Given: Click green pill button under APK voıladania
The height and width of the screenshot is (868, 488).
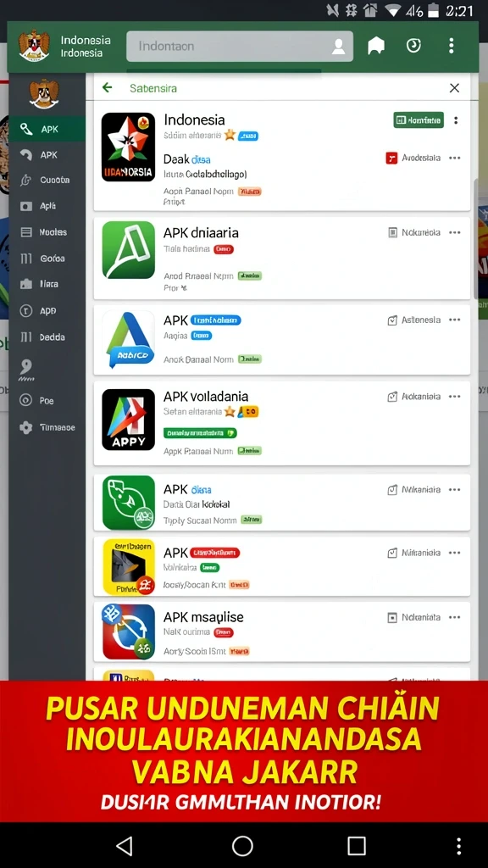Looking at the screenshot, I should (x=200, y=433).
